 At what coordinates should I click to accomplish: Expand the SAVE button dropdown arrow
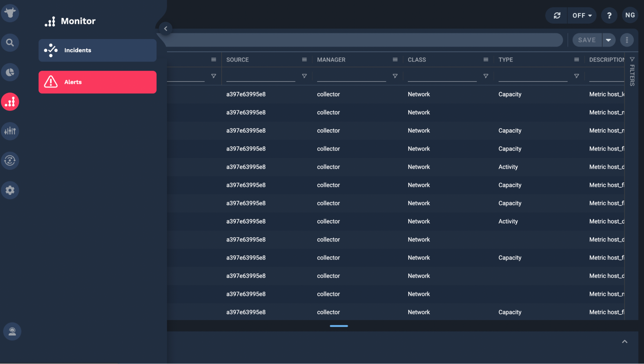pyautogui.click(x=609, y=40)
